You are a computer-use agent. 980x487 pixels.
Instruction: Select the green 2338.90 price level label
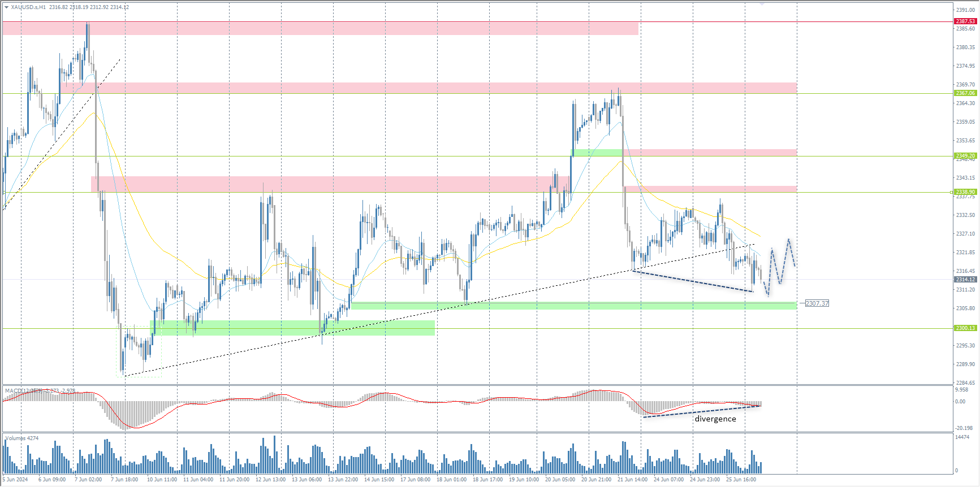coord(965,192)
